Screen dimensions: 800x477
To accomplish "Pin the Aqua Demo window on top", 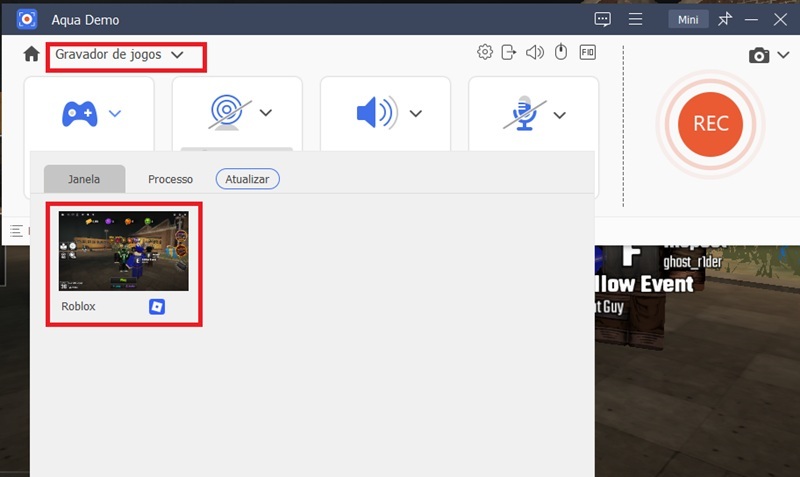I will (725, 19).
